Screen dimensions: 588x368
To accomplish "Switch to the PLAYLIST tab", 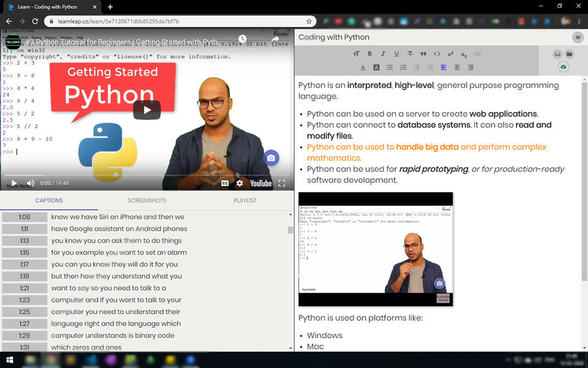I will point(245,201).
